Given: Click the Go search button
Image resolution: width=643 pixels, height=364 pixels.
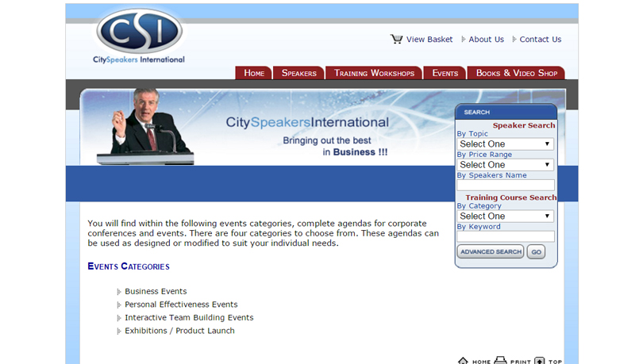Looking at the screenshot, I should (x=536, y=252).
